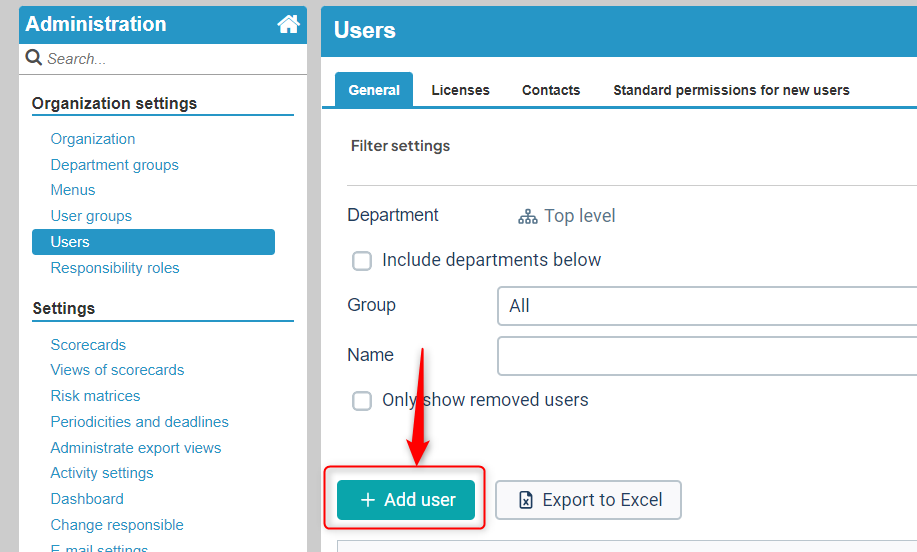Open Top level department selector
This screenshot has width=917, height=552.
566,216
